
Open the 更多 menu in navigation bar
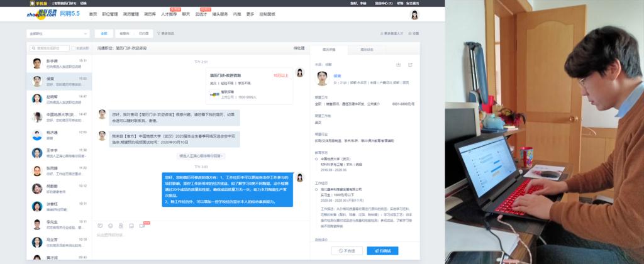pyautogui.click(x=250, y=13)
